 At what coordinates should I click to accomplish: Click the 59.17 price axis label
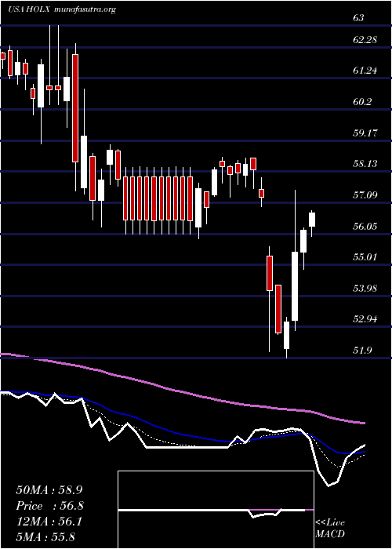click(x=365, y=133)
